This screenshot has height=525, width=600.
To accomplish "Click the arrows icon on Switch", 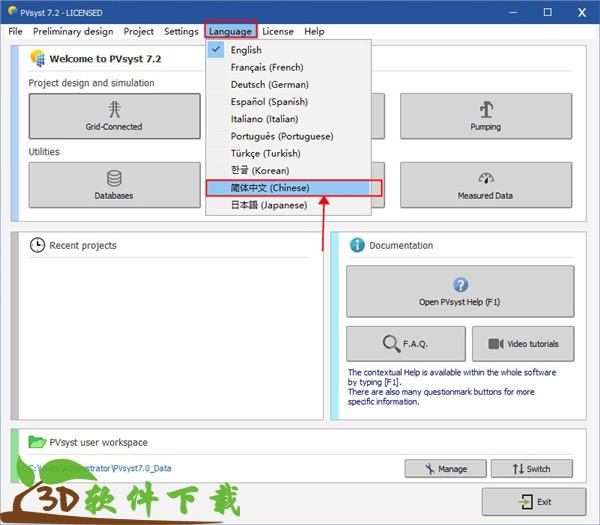I will click(518, 468).
